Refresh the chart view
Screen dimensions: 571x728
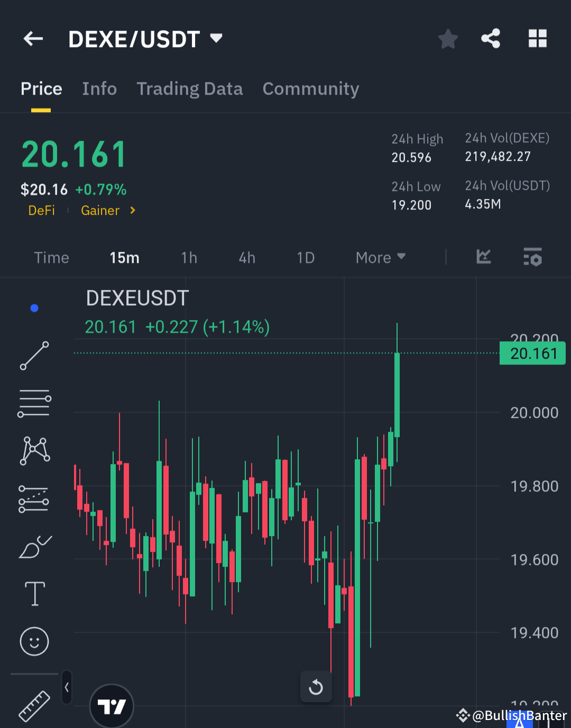(x=316, y=687)
